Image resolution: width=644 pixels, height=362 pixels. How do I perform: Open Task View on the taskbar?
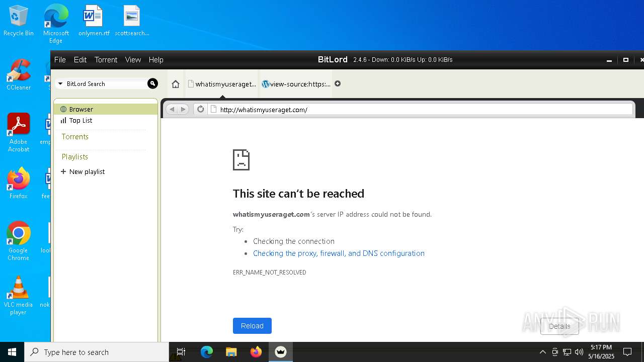181,352
